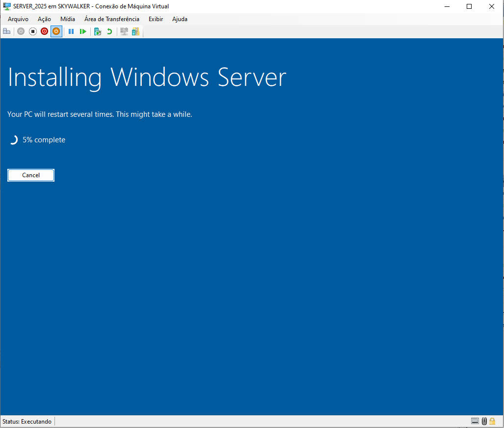Click the greyed Enhanced Session monitor icon
Screen dimensions: 504x428
[124, 31]
